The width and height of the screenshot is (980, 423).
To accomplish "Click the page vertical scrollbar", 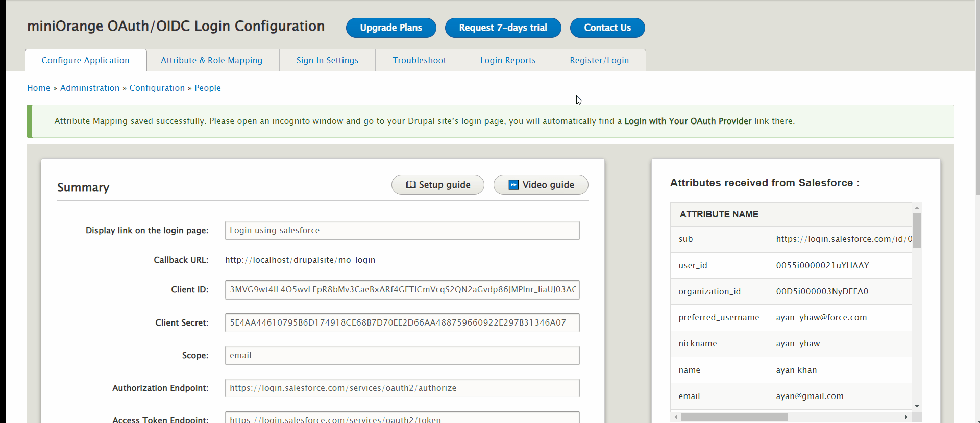I will tap(977, 97).
